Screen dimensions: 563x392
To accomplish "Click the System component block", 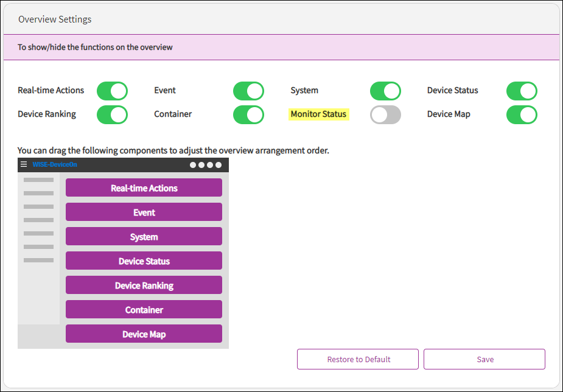I will 144,237.
